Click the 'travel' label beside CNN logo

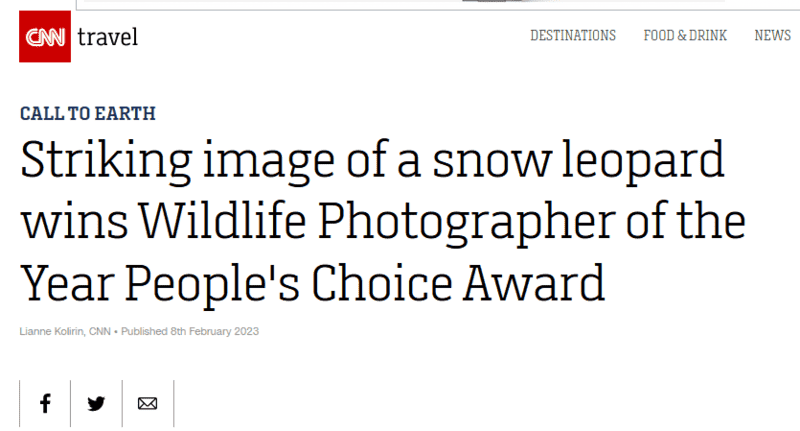(108, 37)
